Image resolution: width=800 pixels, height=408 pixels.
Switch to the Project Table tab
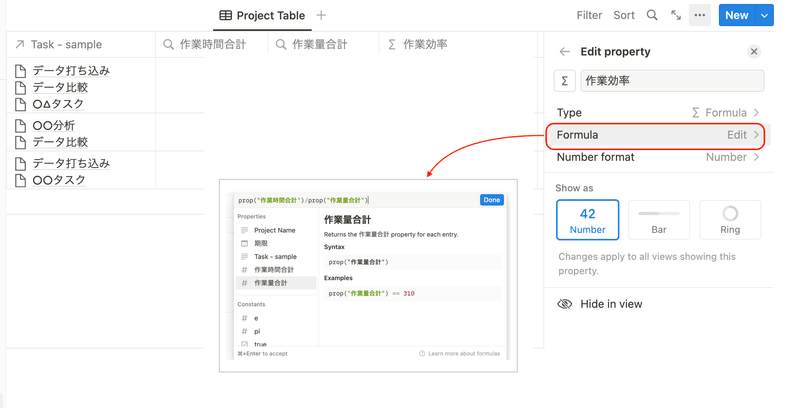[262, 15]
